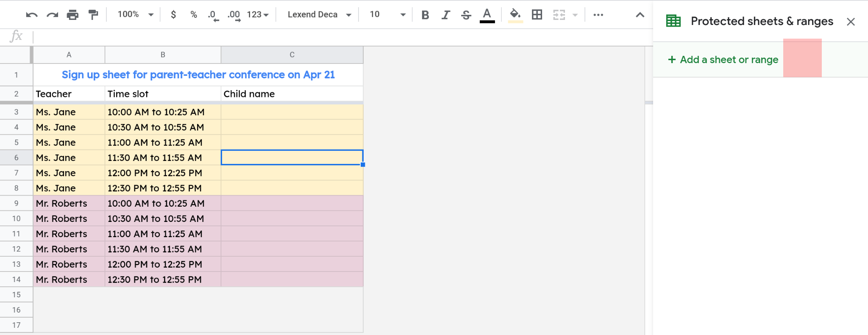Apply currency format with dollar icon

pyautogui.click(x=173, y=14)
